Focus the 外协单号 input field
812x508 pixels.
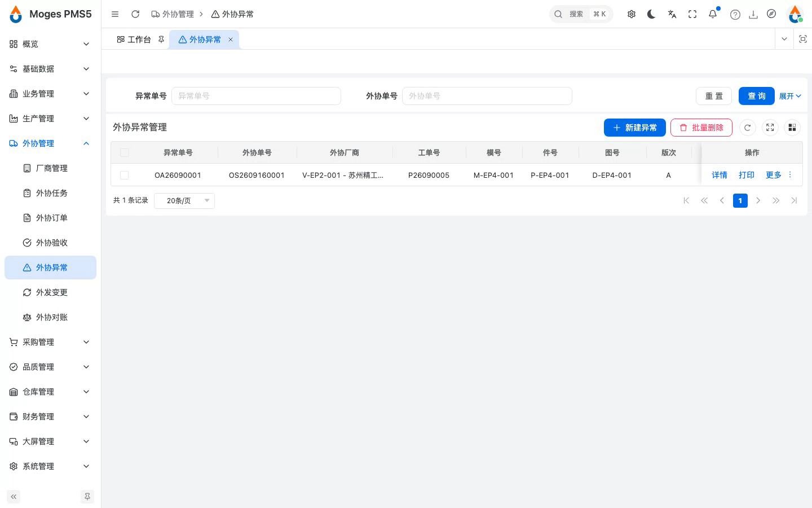pos(487,96)
